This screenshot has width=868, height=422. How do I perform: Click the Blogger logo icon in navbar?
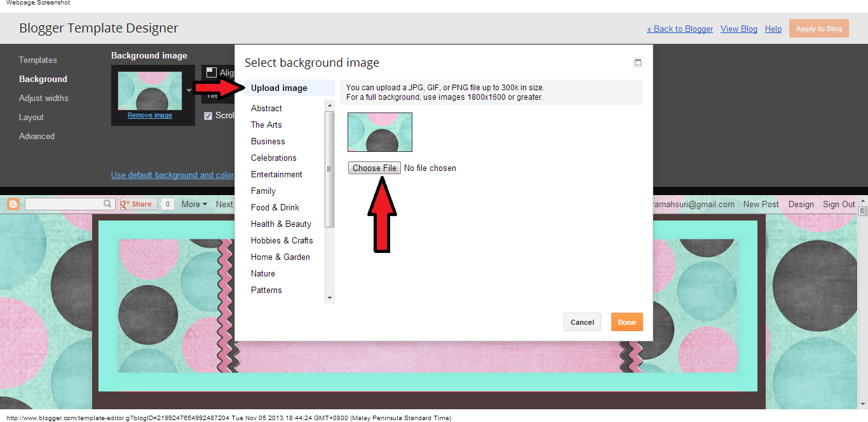click(13, 204)
